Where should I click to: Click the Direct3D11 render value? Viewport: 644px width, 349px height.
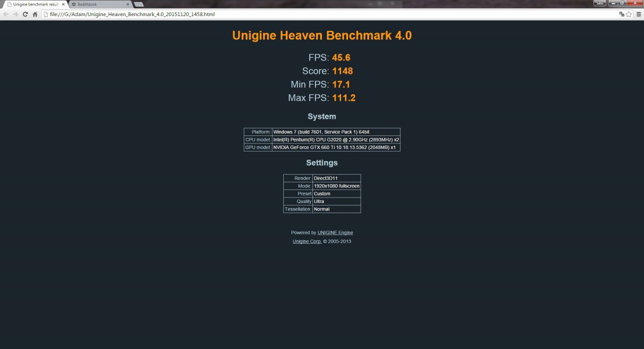click(337, 178)
